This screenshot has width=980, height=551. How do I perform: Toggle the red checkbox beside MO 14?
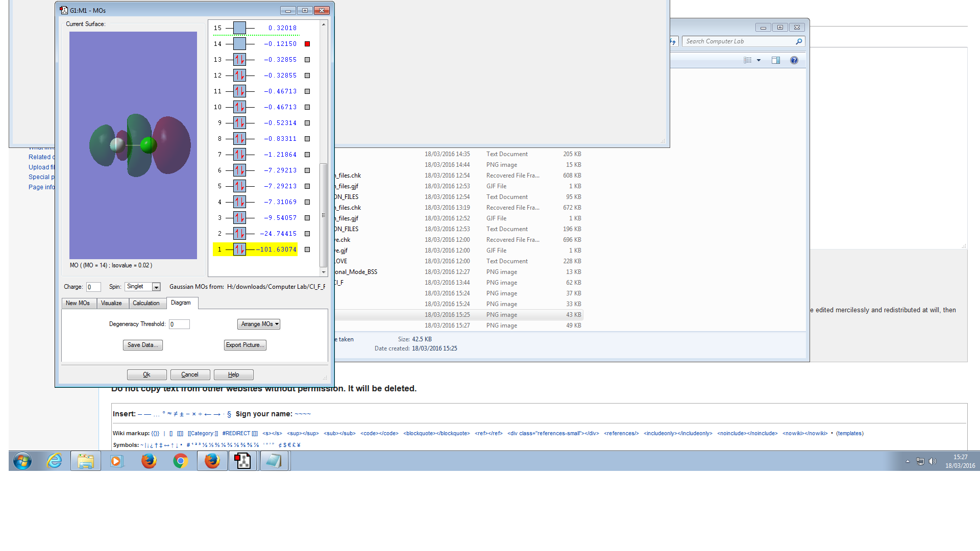click(x=307, y=44)
